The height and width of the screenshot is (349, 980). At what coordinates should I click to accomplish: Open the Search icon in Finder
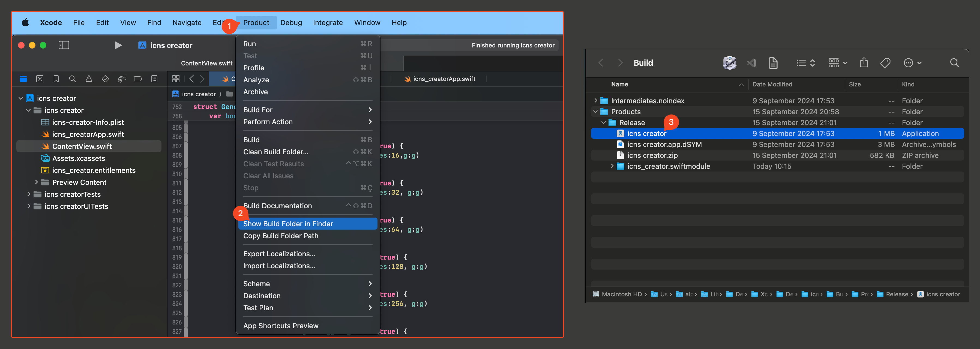pyautogui.click(x=955, y=63)
